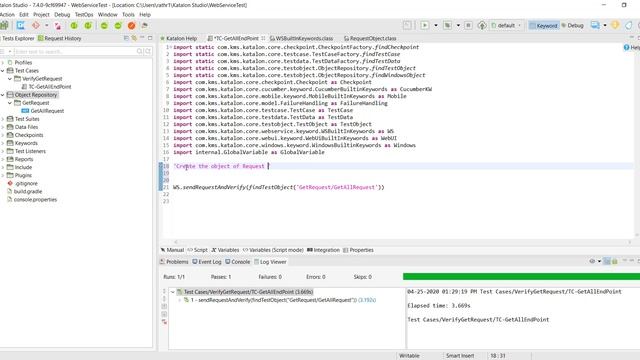Click the pink tool icon in toolbar
The image size is (640, 360).
point(58,26)
